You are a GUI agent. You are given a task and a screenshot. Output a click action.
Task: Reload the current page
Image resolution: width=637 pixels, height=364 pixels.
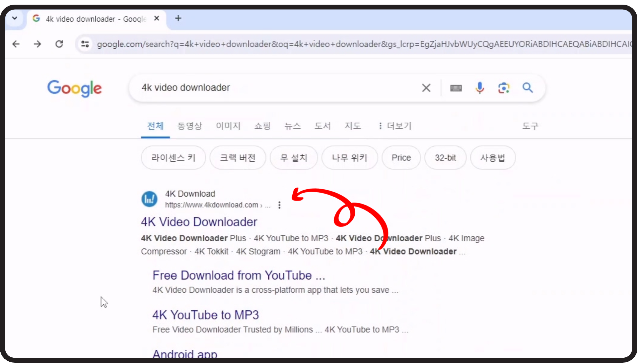coord(59,44)
